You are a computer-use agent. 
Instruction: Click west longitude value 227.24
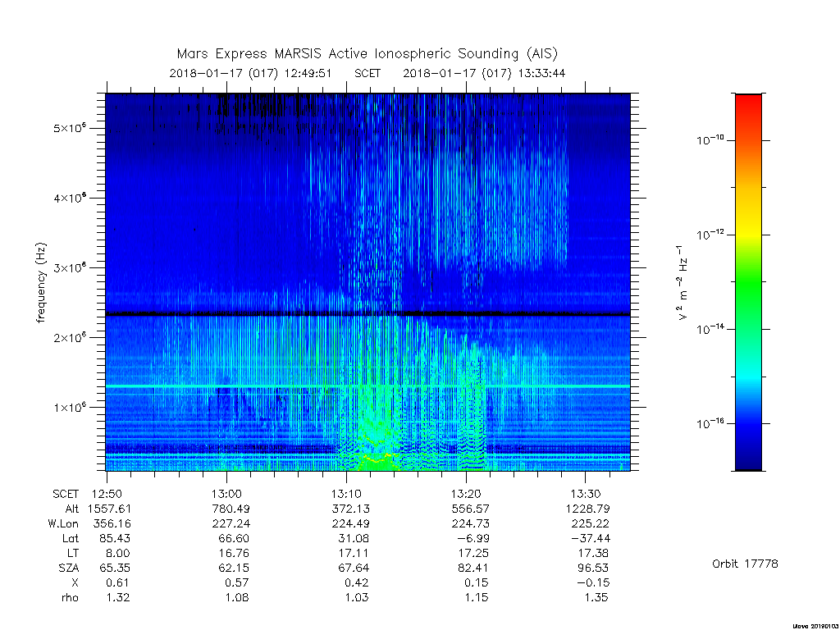231,523
